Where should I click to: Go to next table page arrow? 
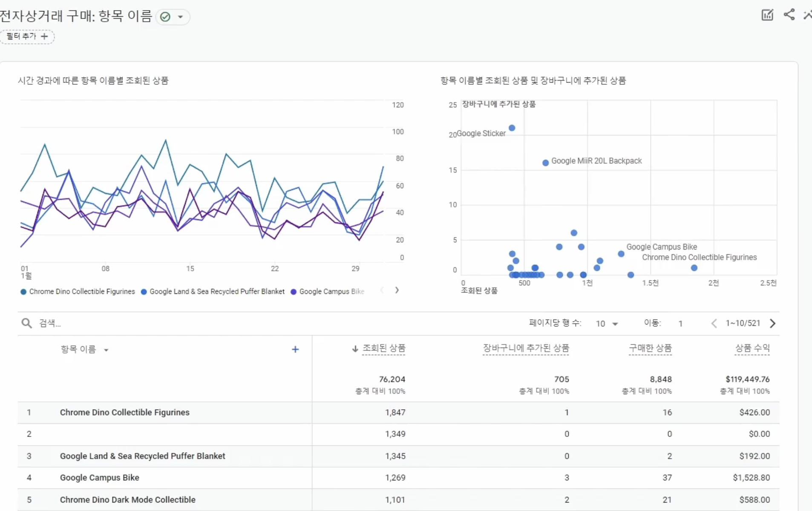tap(773, 324)
